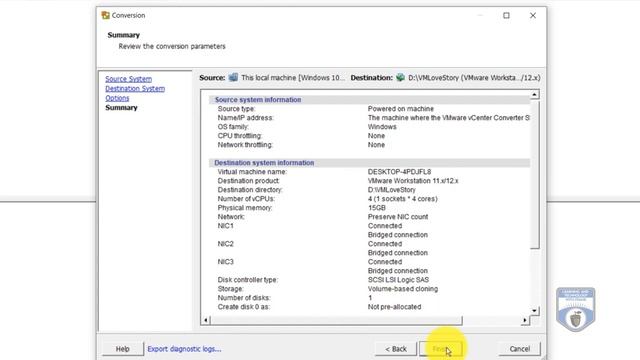Select the DESKTOP-4PDJFL8 virtual machine name

[399, 172]
